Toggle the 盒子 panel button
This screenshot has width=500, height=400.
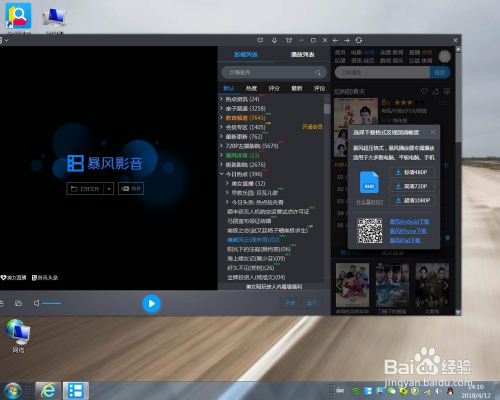click(x=312, y=303)
